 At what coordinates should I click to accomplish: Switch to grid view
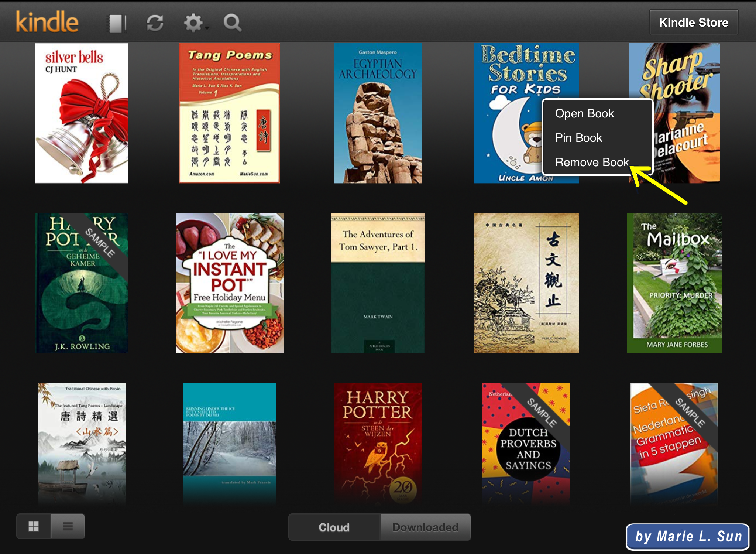pyautogui.click(x=34, y=526)
